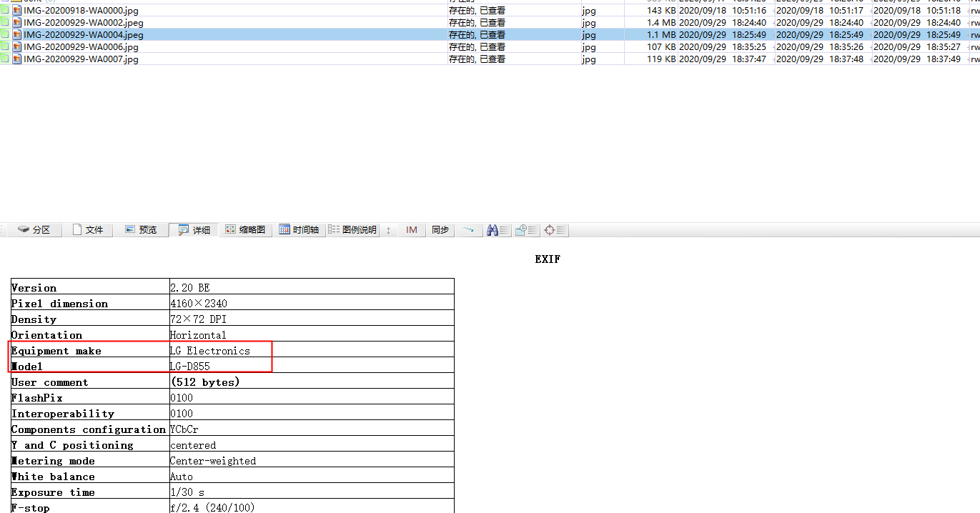The height and width of the screenshot is (513, 980).
Task: Switch to the 缩略图 (Gallery) tab
Action: (245, 229)
